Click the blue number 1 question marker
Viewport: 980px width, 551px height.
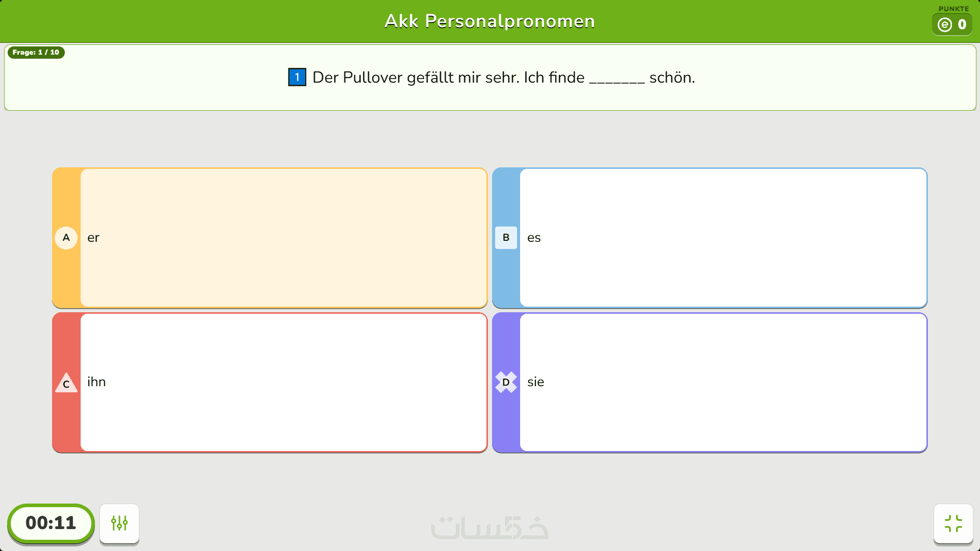click(297, 77)
